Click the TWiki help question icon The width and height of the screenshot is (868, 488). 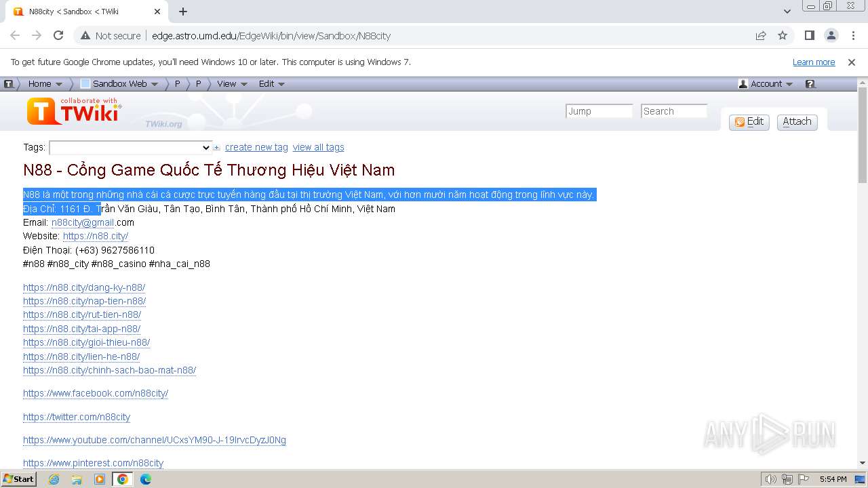(810, 84)
